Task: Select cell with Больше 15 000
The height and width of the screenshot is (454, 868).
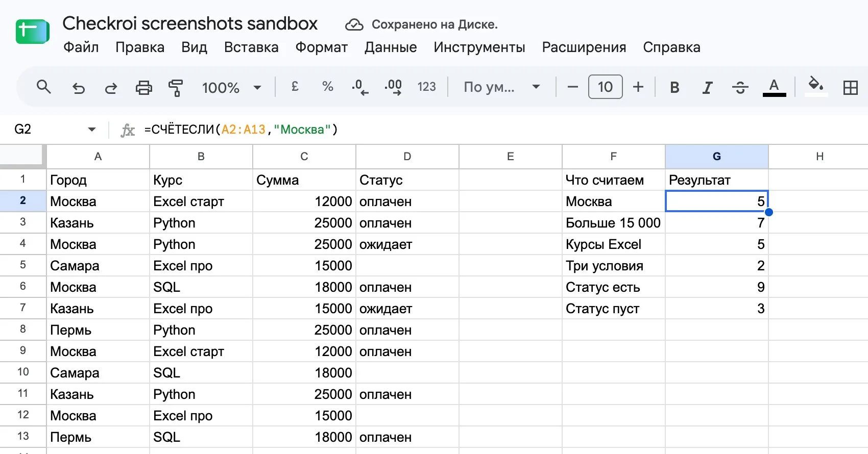Action: 614,223
